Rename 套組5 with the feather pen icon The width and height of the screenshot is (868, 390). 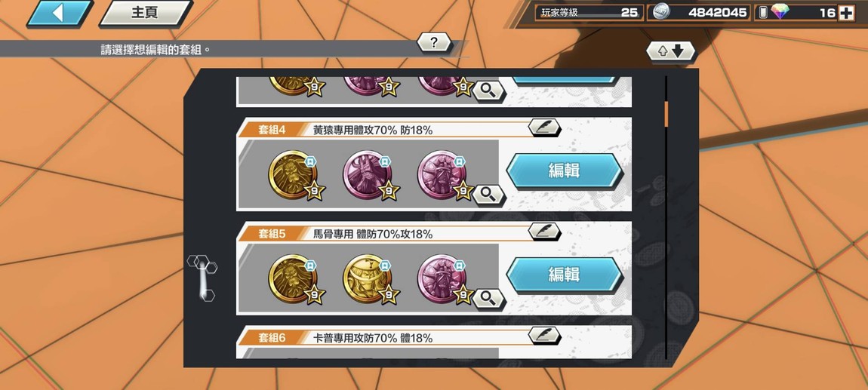tap(544, 232)
